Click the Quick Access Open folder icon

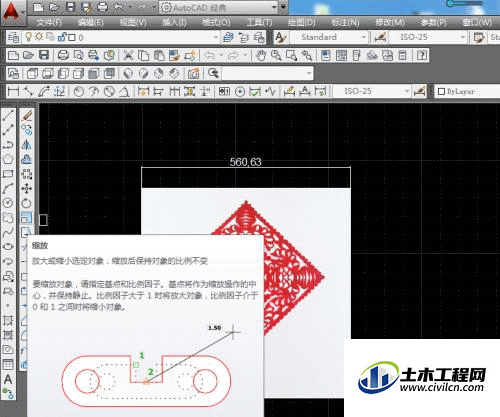coord(54,7)
